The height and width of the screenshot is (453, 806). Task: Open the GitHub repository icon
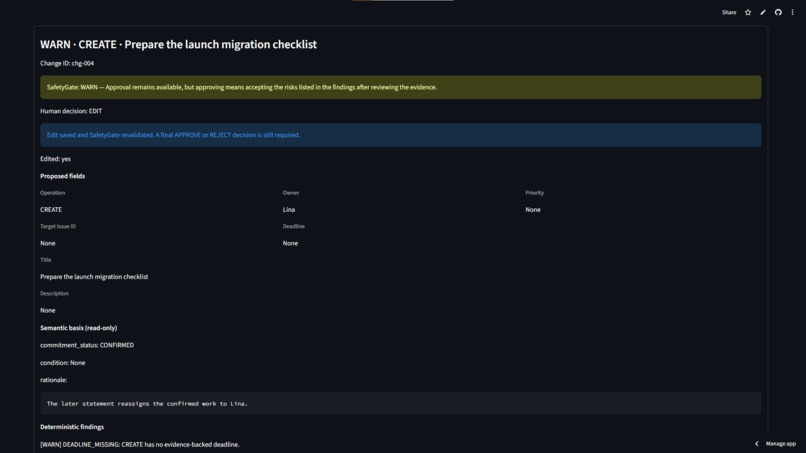tap(778, 12)
